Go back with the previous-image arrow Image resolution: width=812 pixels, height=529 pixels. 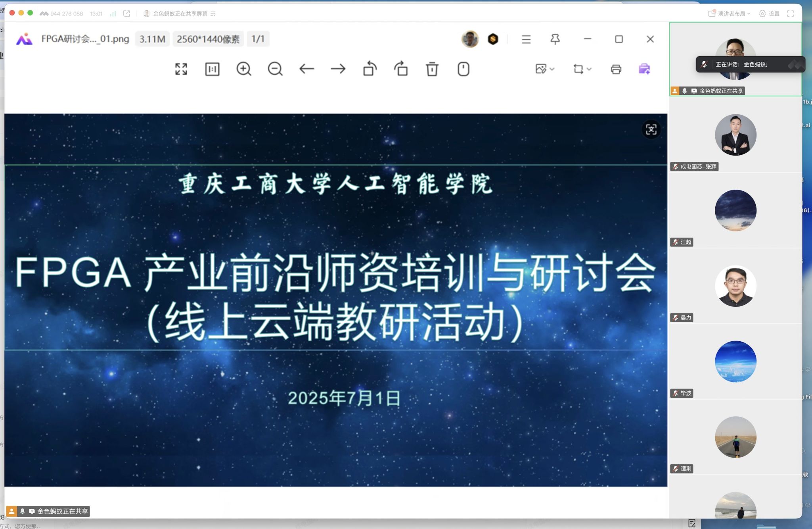[x=306, y=69]
